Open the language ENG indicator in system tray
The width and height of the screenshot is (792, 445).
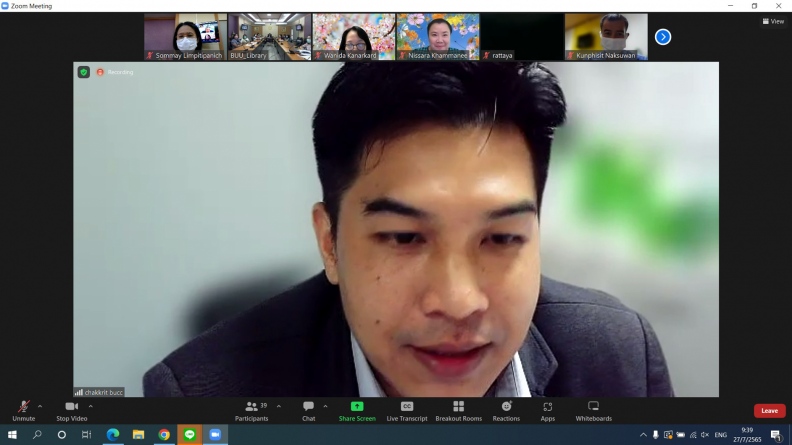click(720, 435)
